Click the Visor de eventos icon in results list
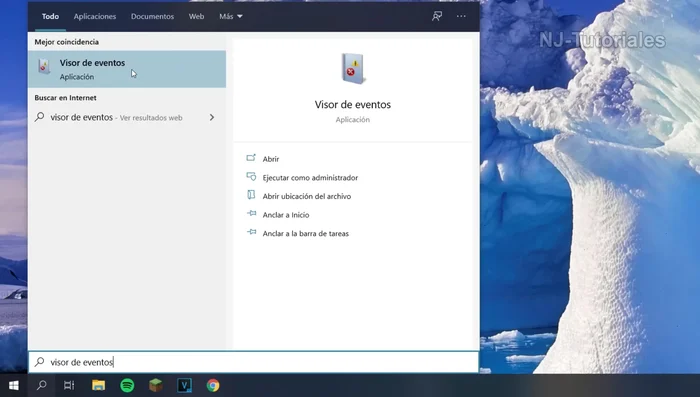 (44, 67)
